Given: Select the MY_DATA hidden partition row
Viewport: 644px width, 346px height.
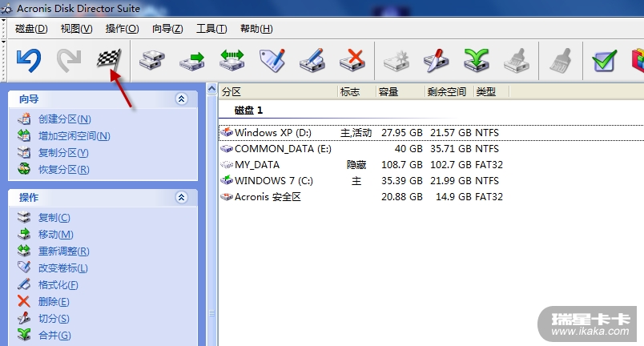Looking at the screenshot, I should pos(431,164).
